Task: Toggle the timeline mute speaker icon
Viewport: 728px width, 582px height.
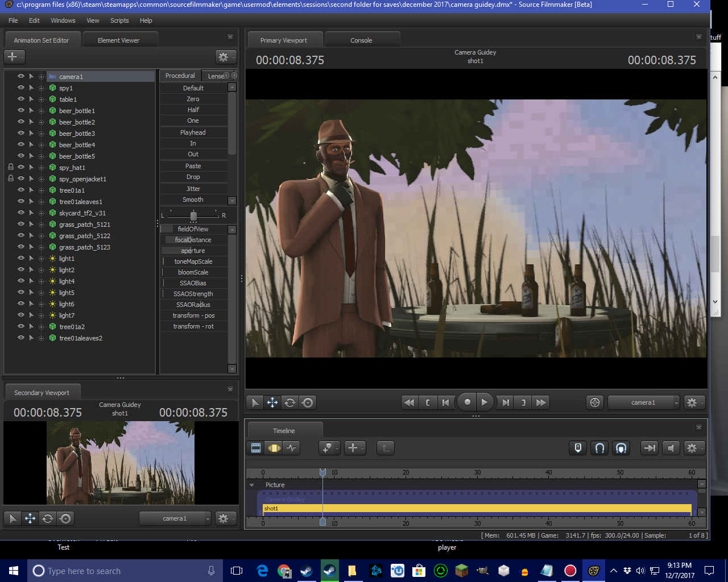Action: click(671, 448)
